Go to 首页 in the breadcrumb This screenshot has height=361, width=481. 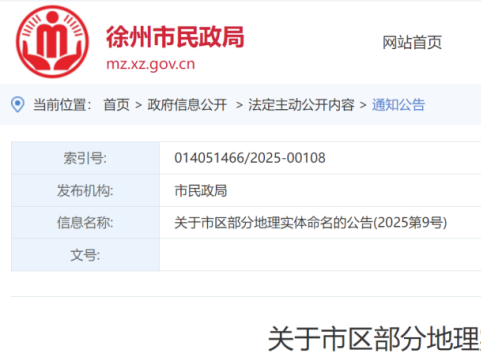pos(116,105)
